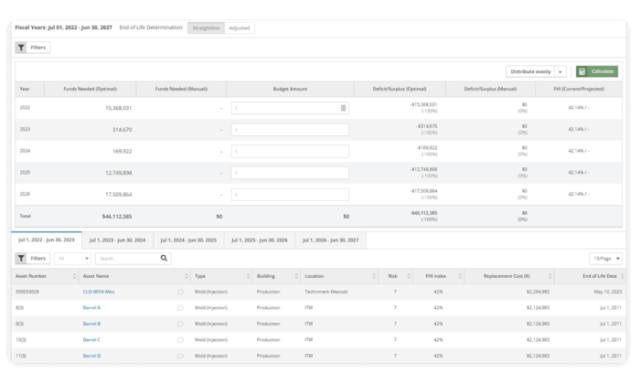Click asset number 500053628
This screenshot has height=384, width=640.
point(27,292)
